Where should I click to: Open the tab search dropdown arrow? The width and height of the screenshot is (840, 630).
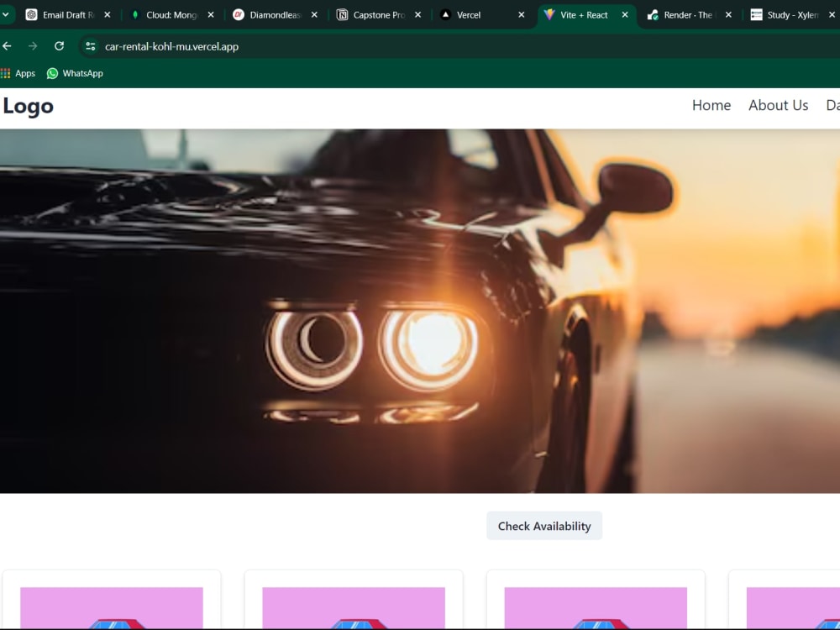(5, 15)
